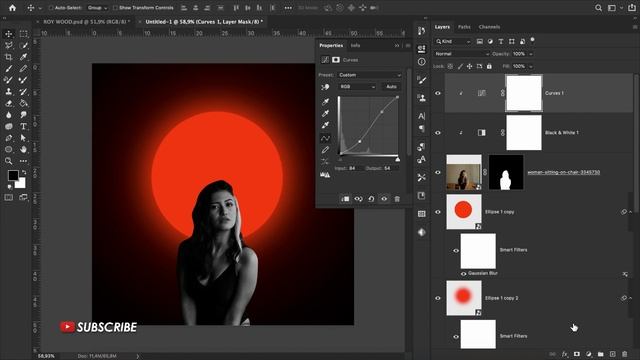Click the background white color swatch
640x360 pixels.
[x=21, y=184]
